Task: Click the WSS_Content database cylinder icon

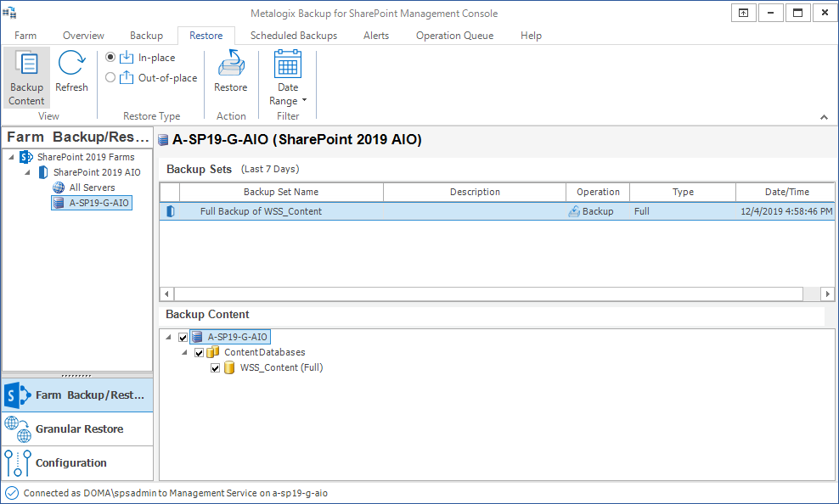Action: 229,367
